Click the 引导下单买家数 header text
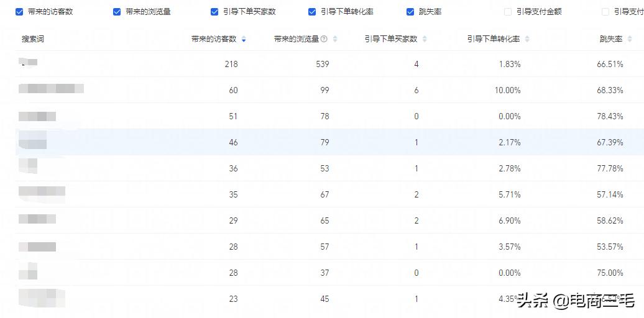Image resolution: width=644 pixels, height=318 pixels. (x=391, y=39)
